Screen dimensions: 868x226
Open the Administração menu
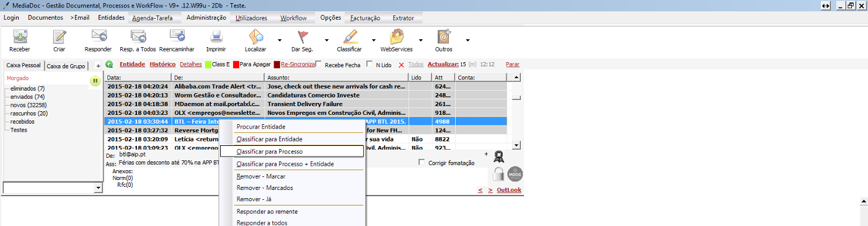point(206,17)
